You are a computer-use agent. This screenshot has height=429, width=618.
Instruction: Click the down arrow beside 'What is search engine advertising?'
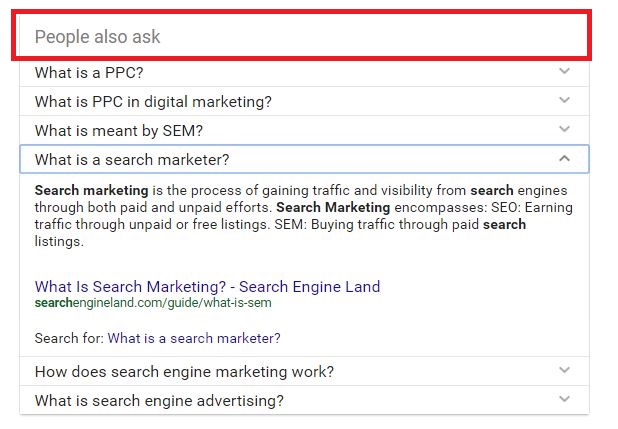(x=564, y=400)
